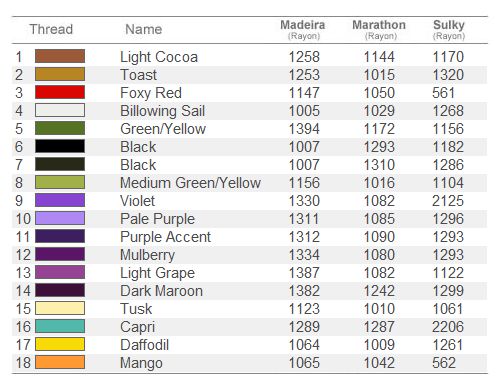
Task: Select Sulky value 562 for Mango
Action: (x=444, y=363)
